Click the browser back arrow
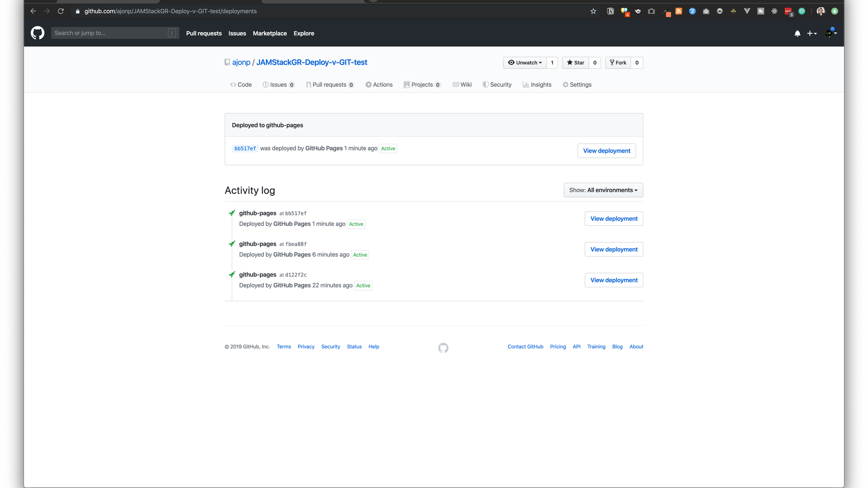 pyautogui.click(x=33, y=11)
